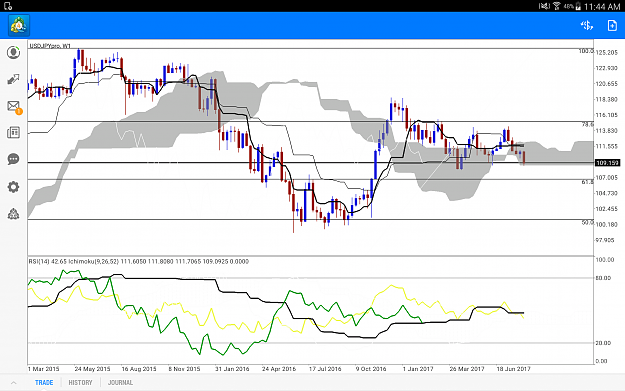Open the community triangle icon in sidebar
Screen dimensions: 625x391
(x=14, y=214)
